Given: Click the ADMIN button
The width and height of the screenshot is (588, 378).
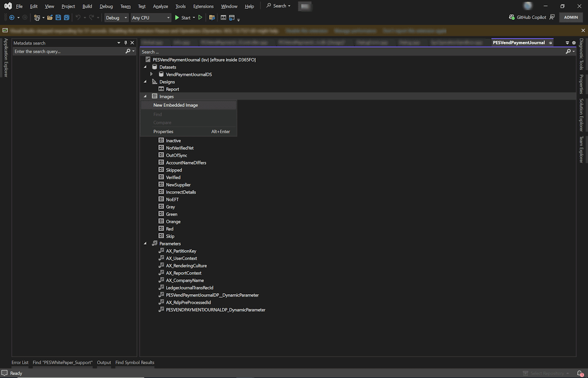Looking at the screenshot, I should pyautogui.click(x=571, y=17).
